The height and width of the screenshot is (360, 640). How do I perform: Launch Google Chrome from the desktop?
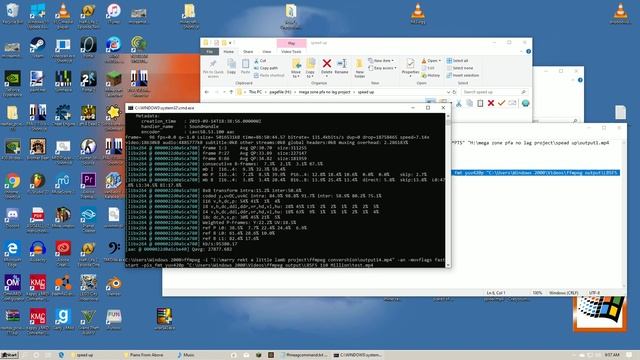point(13,186)
